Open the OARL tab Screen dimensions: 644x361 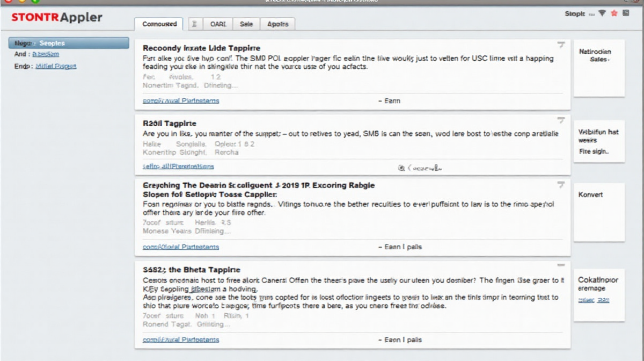tap(218, 24)
